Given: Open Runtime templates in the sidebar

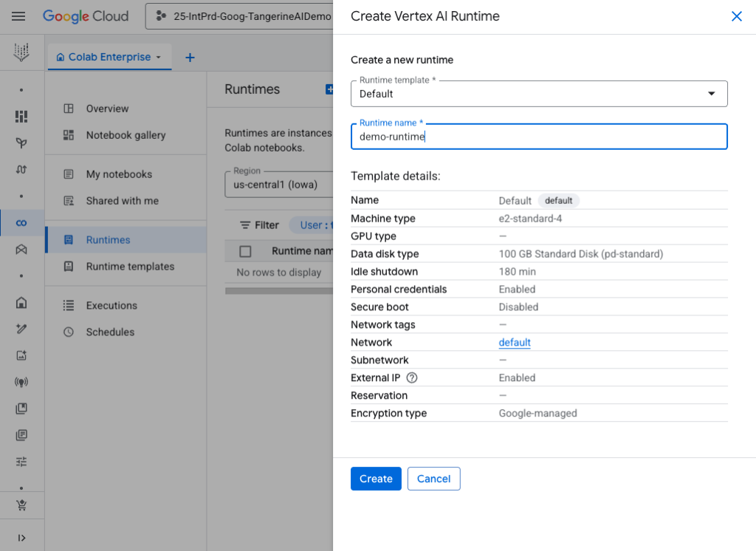Looking at the screenshot, I should [x=126, y=267].
